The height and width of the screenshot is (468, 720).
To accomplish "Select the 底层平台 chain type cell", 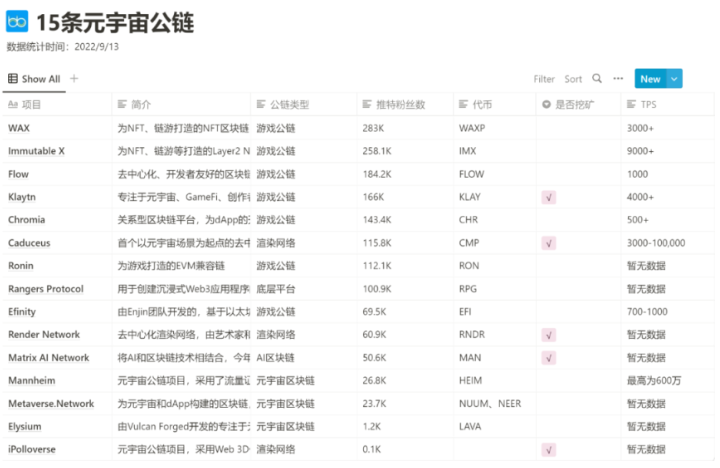I will pyautogui.click(x=304, y=289).
